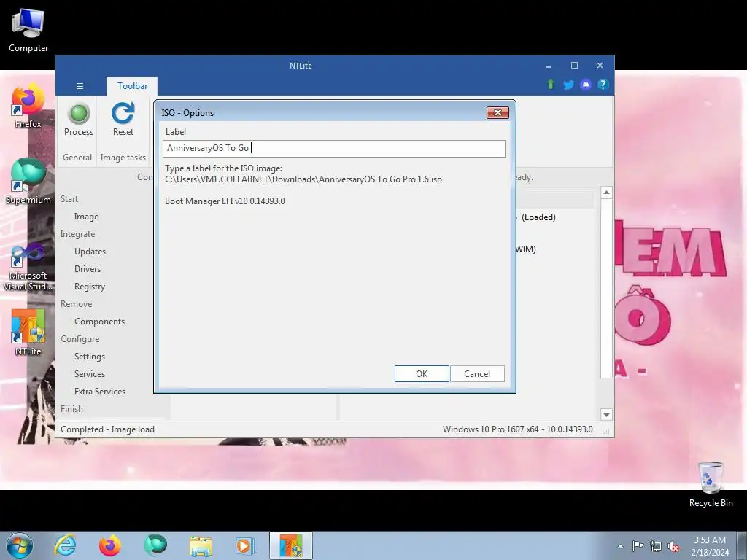This screenshot has width=747, height=560.
Task: Click the OK button in ISO Options
Action: [422, 374]
